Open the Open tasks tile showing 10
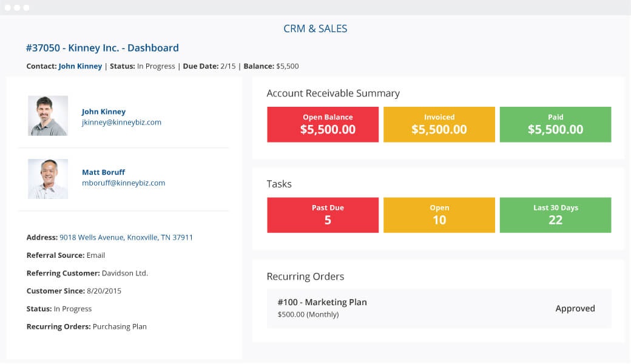 pyautogui.click(x=439, y=215)
